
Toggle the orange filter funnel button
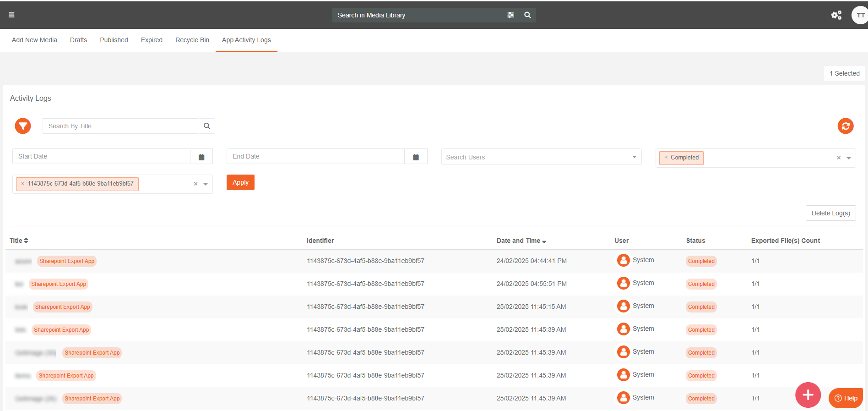pyautogui.click(x=23, y=126)
